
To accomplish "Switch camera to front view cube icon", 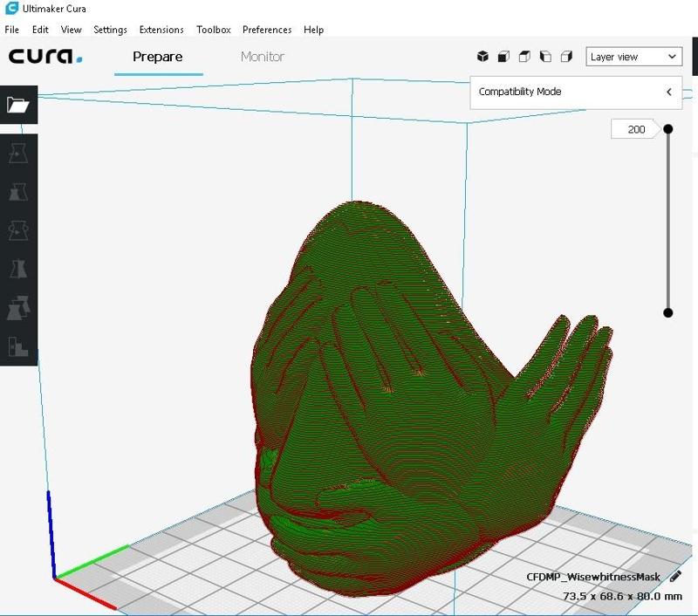I will click(503, 57).
